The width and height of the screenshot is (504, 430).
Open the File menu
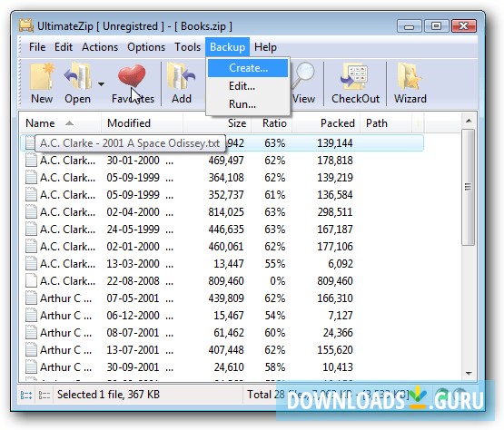pyautogui.click(x=37, y=47)
